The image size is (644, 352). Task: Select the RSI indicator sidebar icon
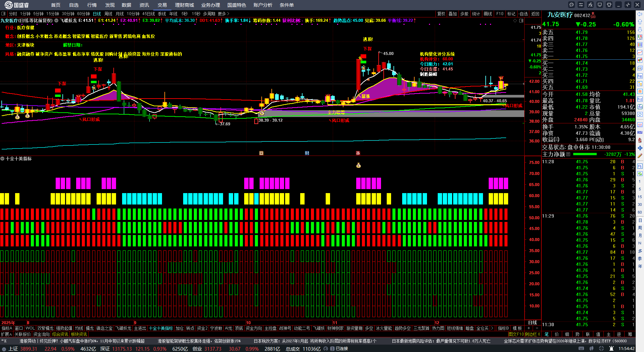point(640,132)
